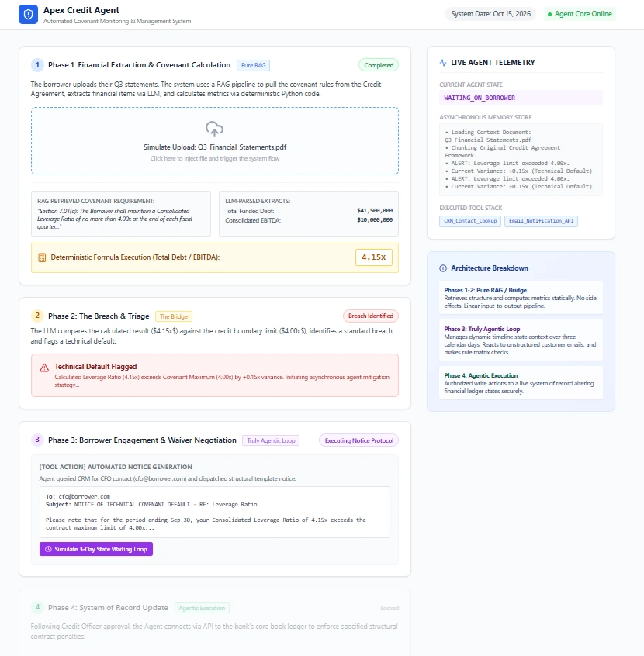Click the Phase 2: The Breach & Triage title
644x656 pixels.
click(99, 316)
